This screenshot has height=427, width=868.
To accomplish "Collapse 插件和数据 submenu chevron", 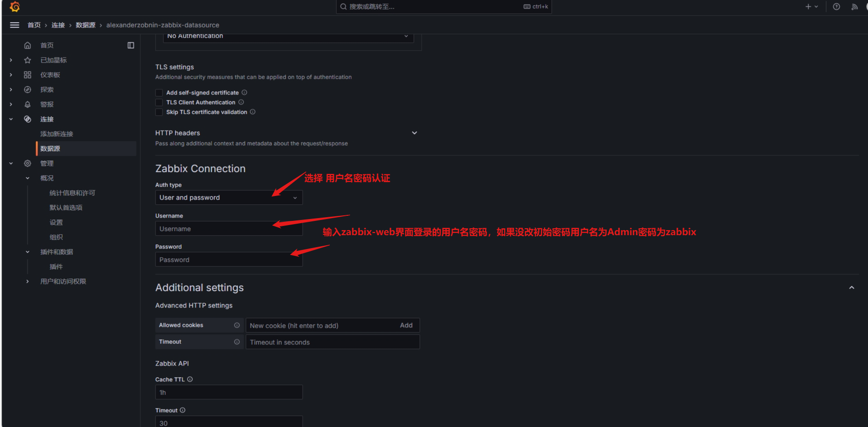I will (28, 252).
